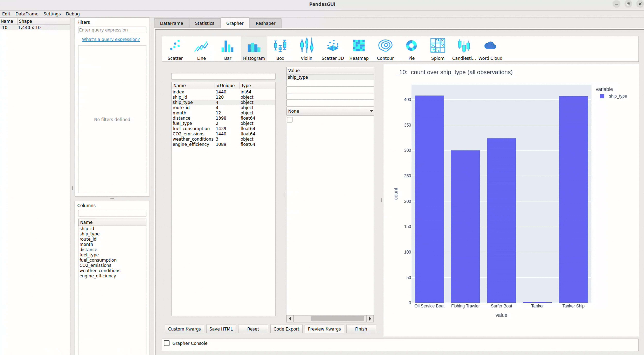Focus the variable search field above Name list
This screenshot has width=644, height=355.
(x=223, y=76)
